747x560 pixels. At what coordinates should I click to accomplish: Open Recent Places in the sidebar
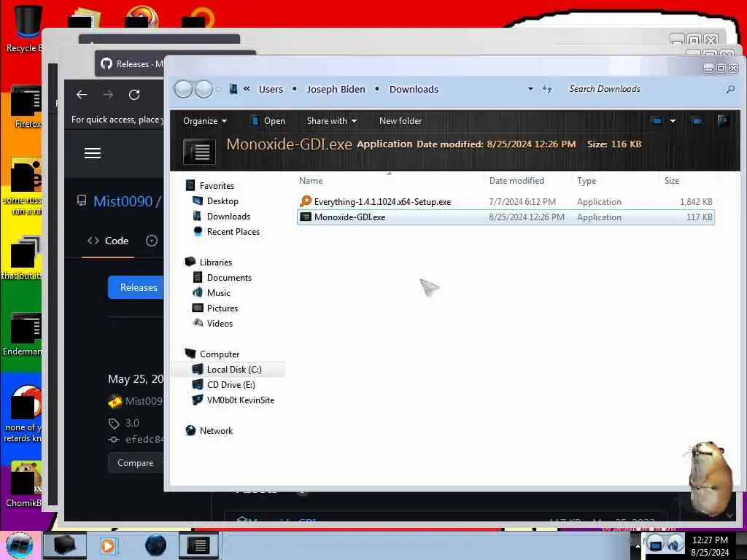[233, 231]
